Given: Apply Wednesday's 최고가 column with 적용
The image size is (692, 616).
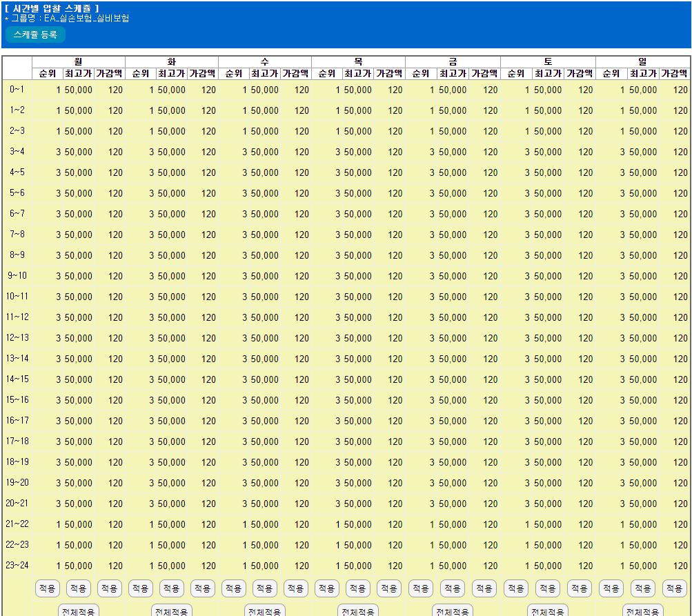Looking at the screenshot, I should click(x=265, y=588).
